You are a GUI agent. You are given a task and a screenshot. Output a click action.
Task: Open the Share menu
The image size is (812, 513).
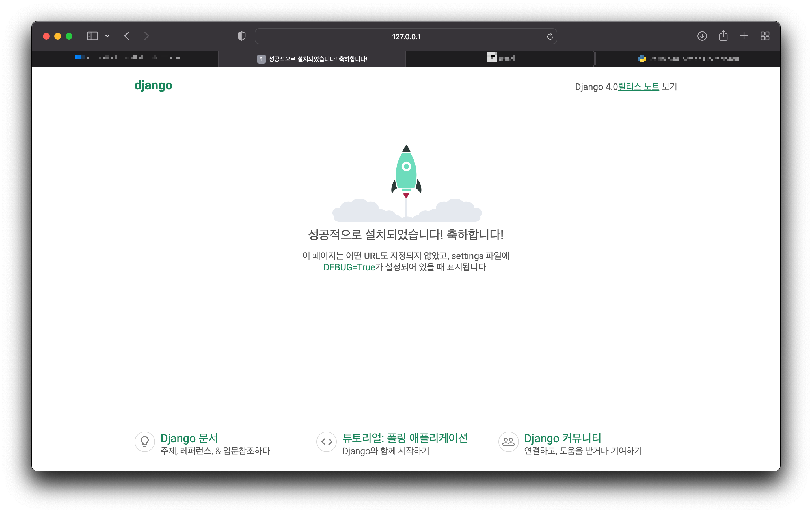click(723, 36)
